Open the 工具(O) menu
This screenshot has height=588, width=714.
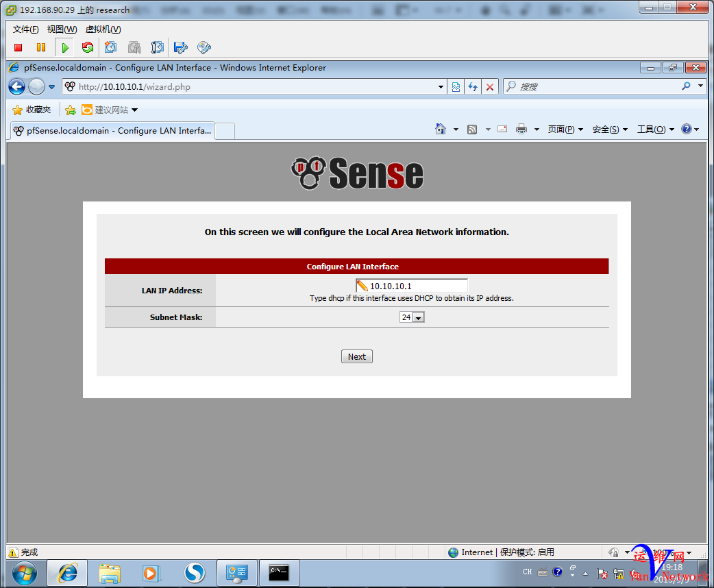(655, 130)
